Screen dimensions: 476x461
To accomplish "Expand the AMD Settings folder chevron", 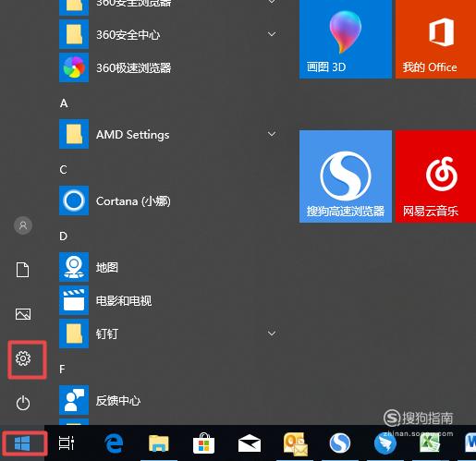I will pos(272,134).
